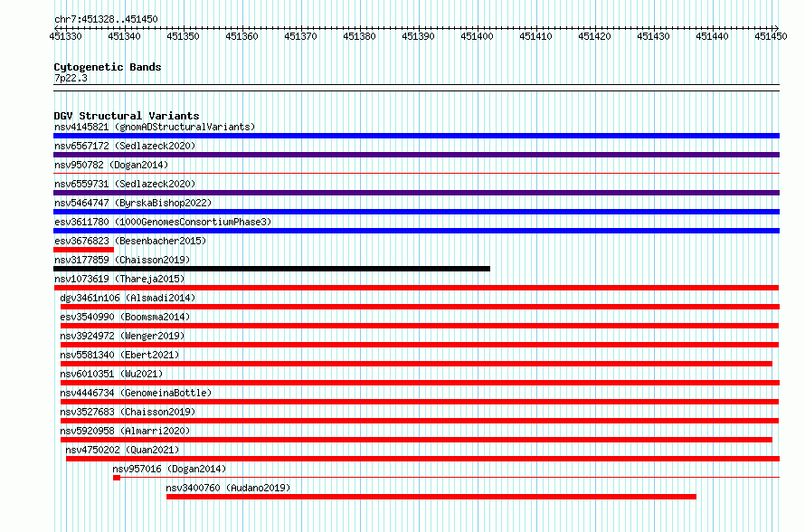The width and height of the screenshot is (805, 532).
Task: Click ruler position 451360
Action: 241,36
